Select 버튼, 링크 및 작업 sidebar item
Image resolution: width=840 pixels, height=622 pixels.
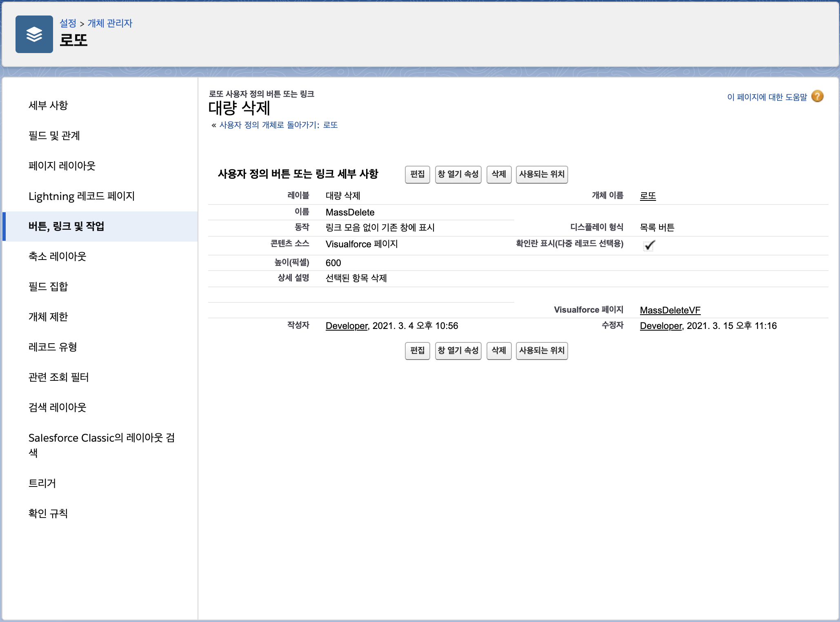pyautogui.click(x=66, y=226)
